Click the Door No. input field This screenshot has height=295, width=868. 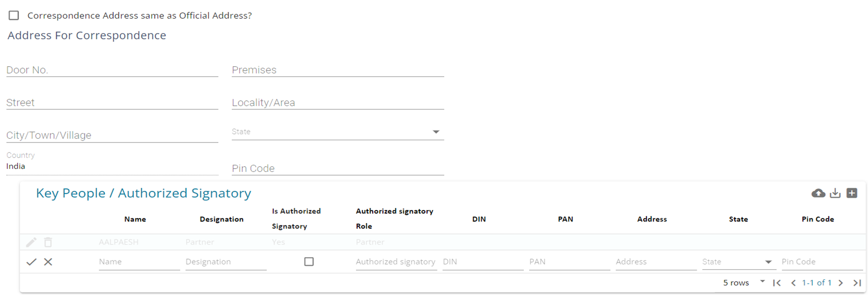(112, 70)
